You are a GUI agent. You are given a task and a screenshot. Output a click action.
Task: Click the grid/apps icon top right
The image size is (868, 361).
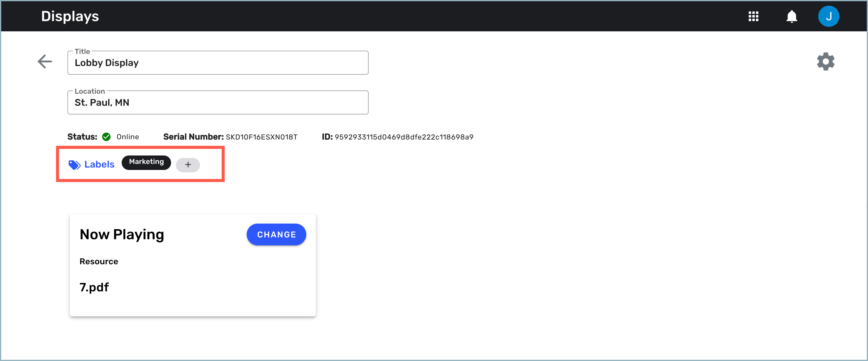(x=754, y=16)
